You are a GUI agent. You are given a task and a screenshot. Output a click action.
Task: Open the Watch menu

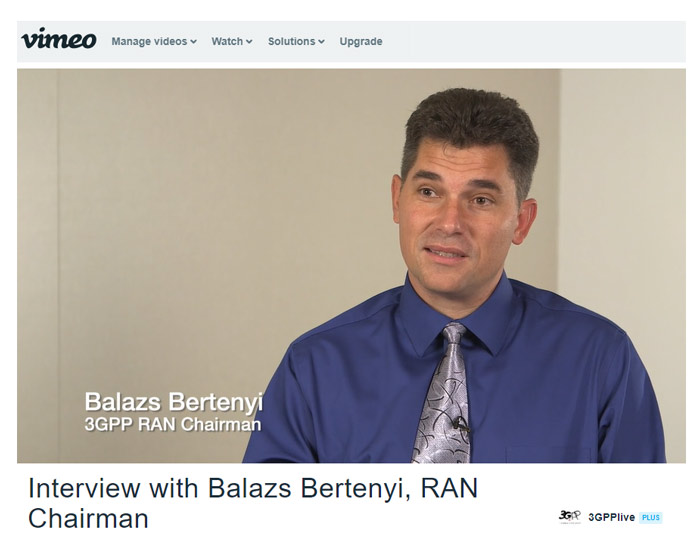pyautogui.click(x=232, y=42)
